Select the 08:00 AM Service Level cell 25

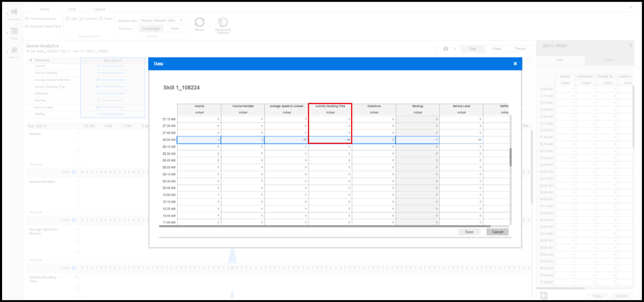461,140
